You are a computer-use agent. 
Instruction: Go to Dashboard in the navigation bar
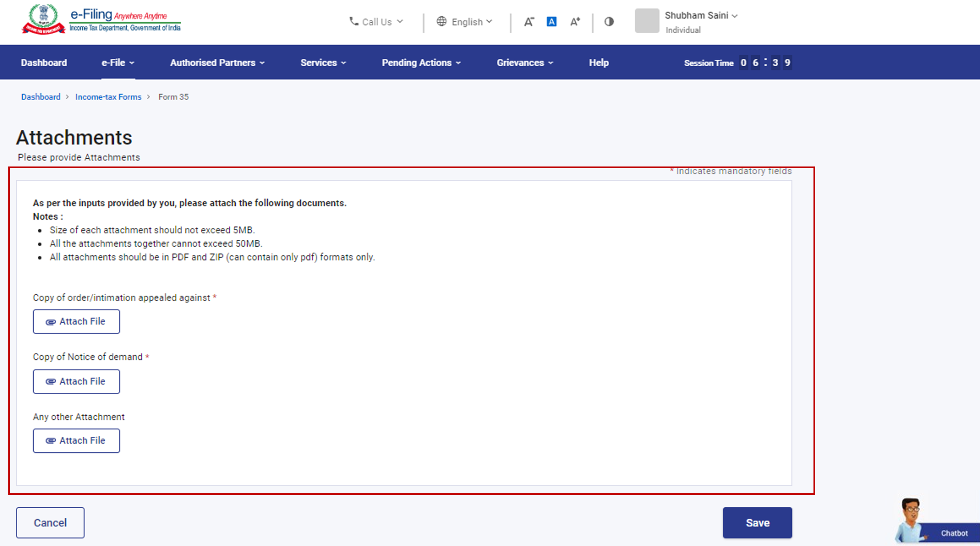[44, 63]
